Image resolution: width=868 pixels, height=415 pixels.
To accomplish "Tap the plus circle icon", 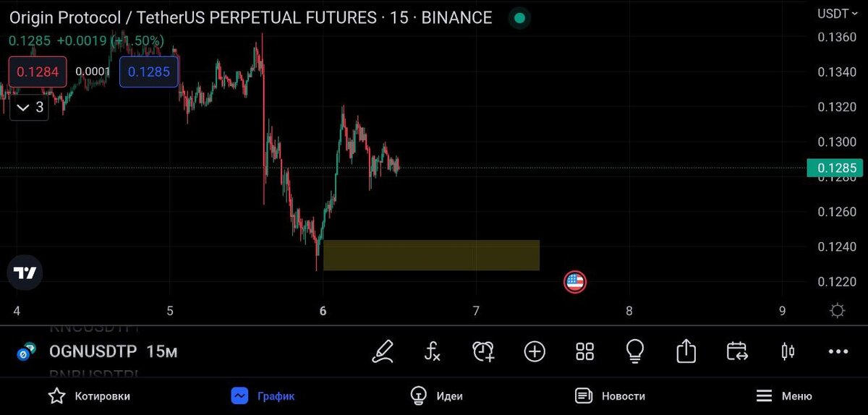I will [x=535, y=352].
